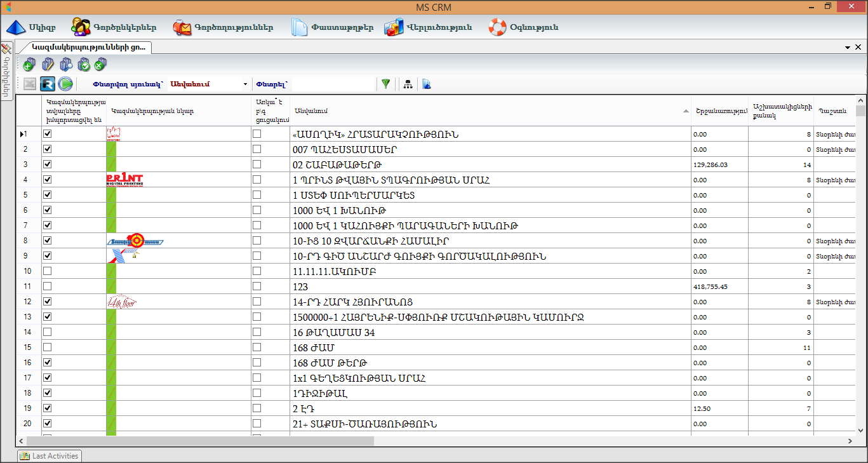The height and width of the screenshot is (463, 868).
Task: Tick the checkbox left of 123 name
Action: point(257,286)
